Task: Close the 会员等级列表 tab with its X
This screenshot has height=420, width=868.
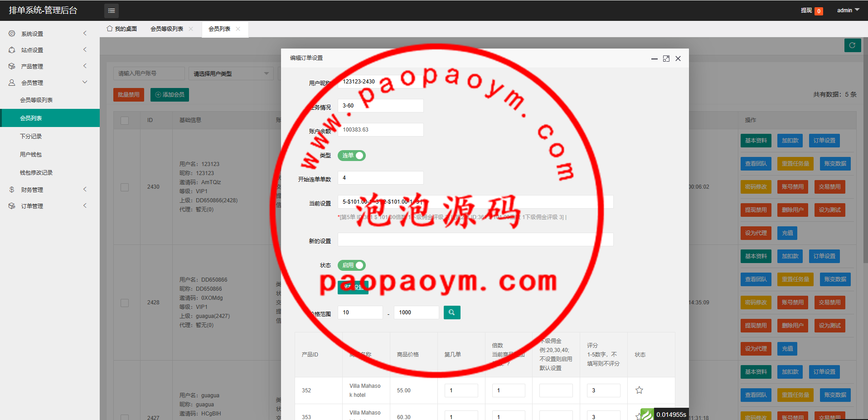Action: [191, 29]
